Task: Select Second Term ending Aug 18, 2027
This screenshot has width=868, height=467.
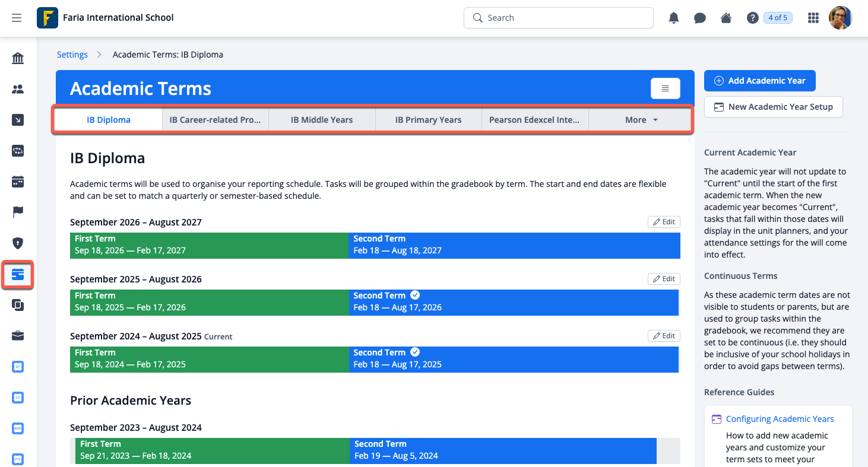Action: (x=514, y=244)
